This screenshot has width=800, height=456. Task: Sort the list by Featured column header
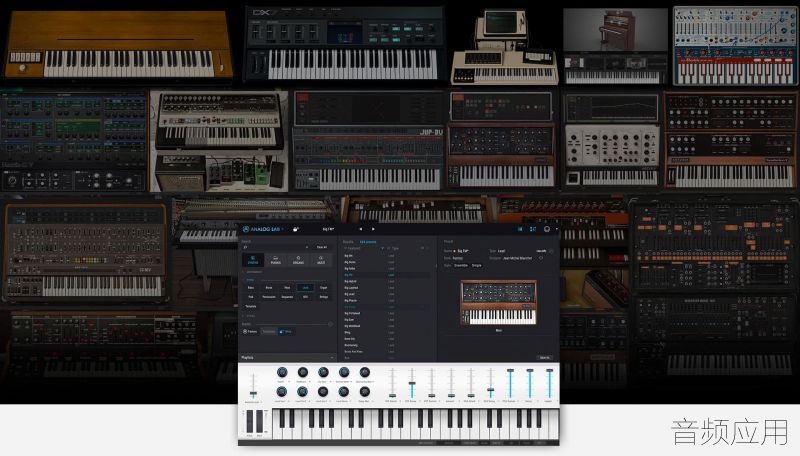(x=354, y=248)
